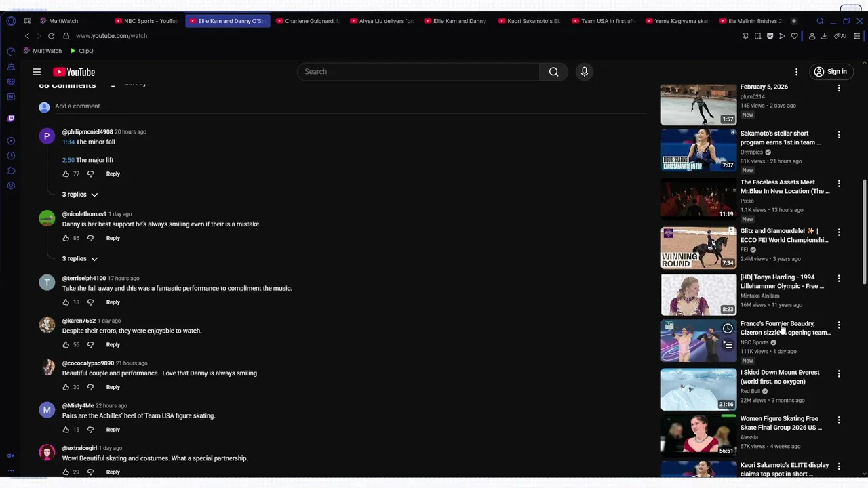Open the history clock icon in sidebar
The width and height of the screenshot is (868, 488).
pos(11,156)
